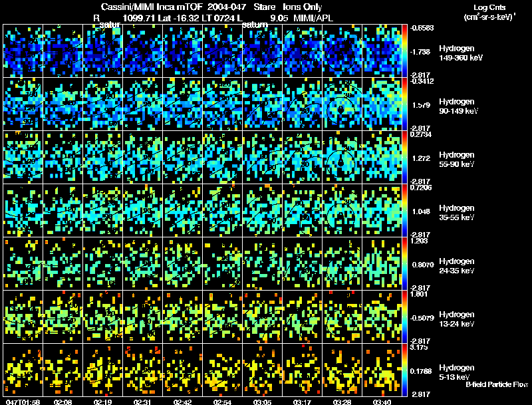Click the (cm²-sr-s-keV) units label
The height and width of the screenshot is (405, 532).
[490, 17]
